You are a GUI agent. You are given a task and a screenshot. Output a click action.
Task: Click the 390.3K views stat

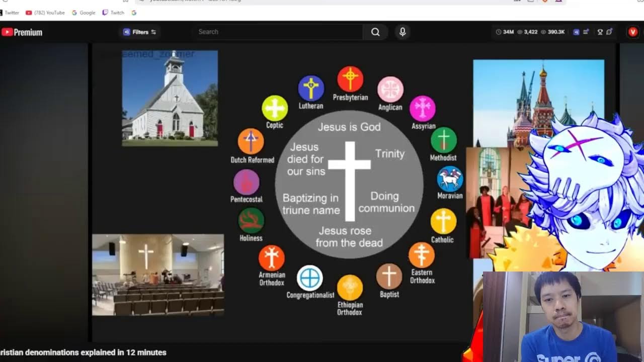click(x=553, y=32)
